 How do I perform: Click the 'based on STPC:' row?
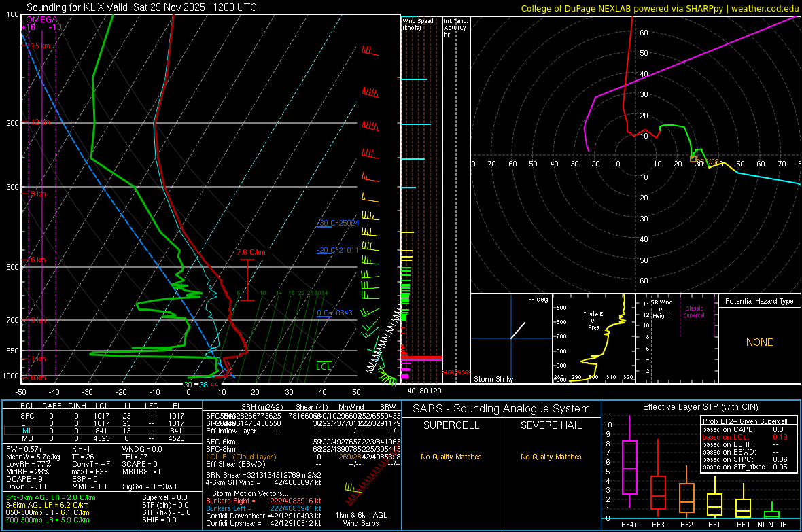tap(745, 459)
